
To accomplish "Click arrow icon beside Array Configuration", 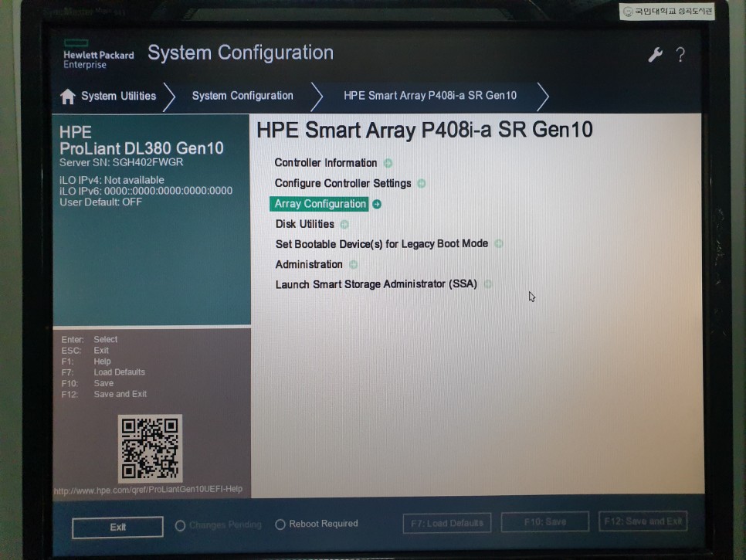I will [377, 204].
